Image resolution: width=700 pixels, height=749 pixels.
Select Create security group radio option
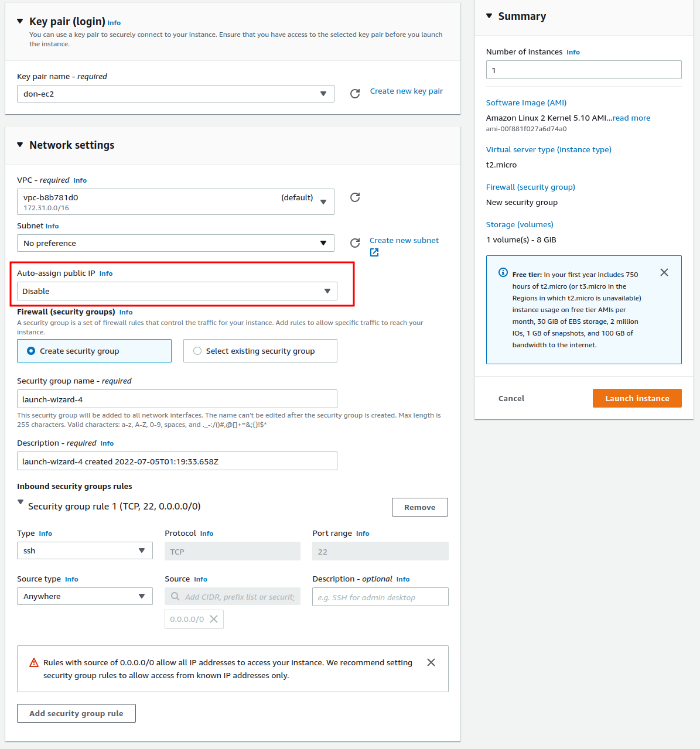click(32, 351)
